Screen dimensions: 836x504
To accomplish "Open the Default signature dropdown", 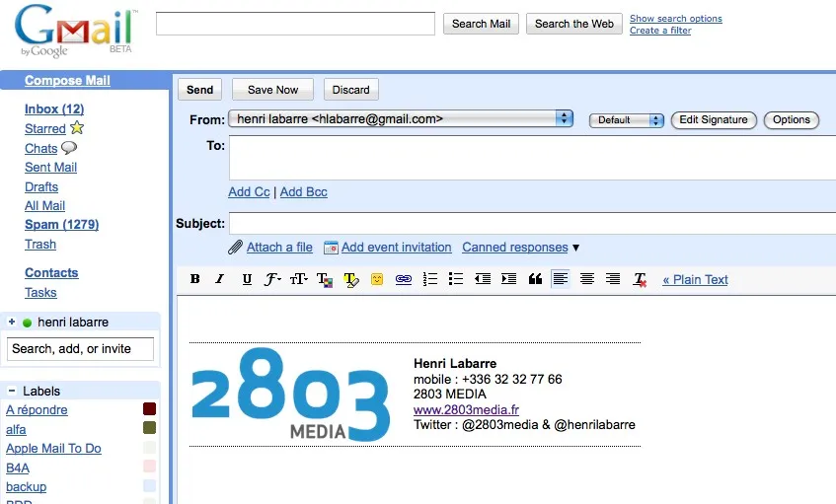I will pyautogui.click(x=627, y=120).
